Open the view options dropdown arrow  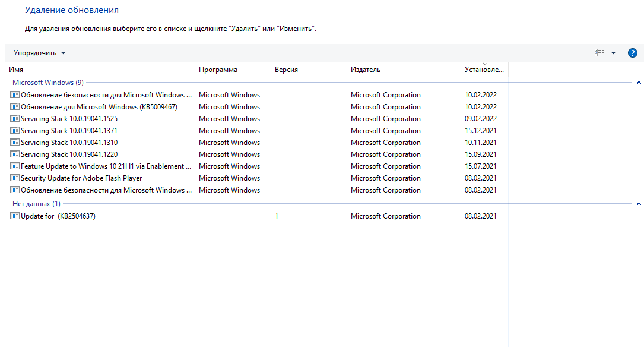613,53
